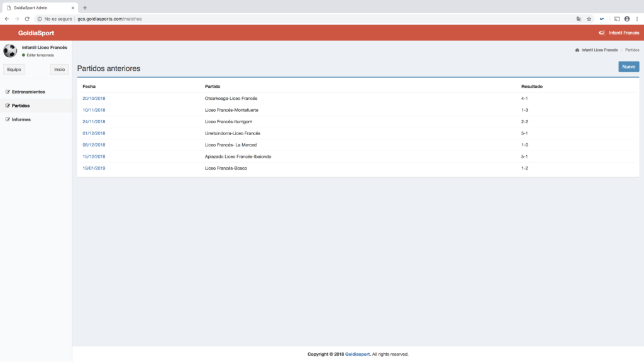Viewport: 644px width, 362px height.
Task: Open the Infantil Francés user menu
Action: point(619,33)
